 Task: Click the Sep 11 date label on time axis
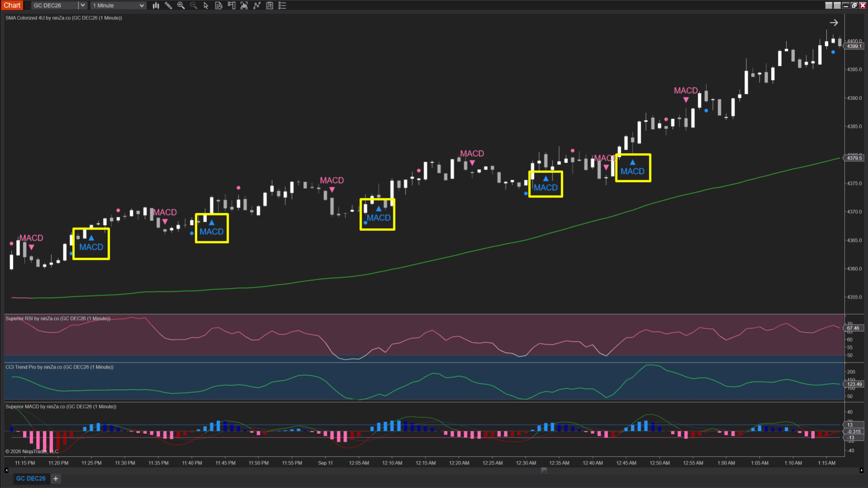(325, 463)
